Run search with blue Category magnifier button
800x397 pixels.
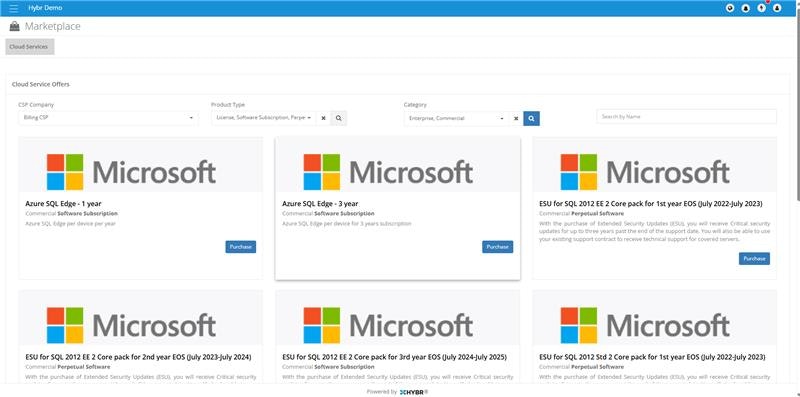point(531,118)
